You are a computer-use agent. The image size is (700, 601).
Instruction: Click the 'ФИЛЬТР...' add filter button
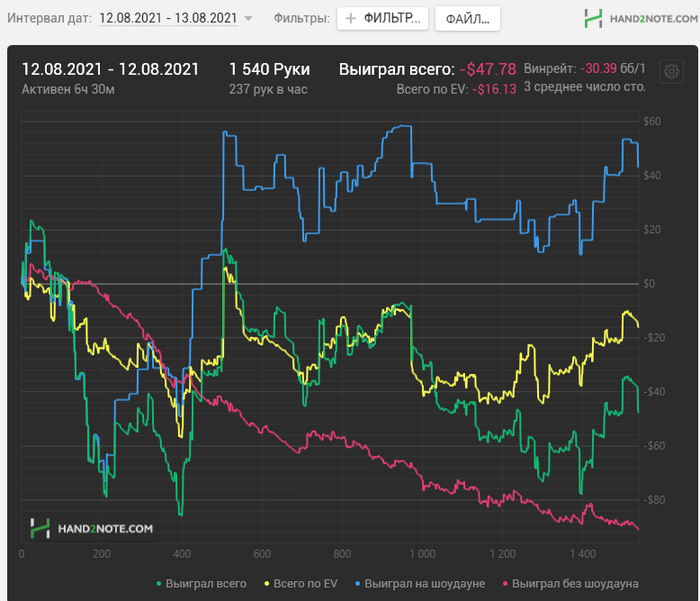click(x=383, y=18)
